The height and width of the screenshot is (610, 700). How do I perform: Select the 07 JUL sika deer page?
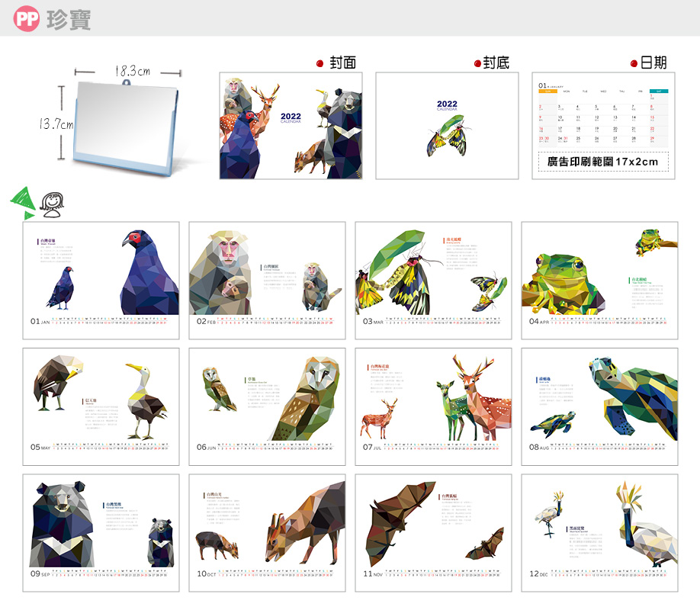point(433,406)
